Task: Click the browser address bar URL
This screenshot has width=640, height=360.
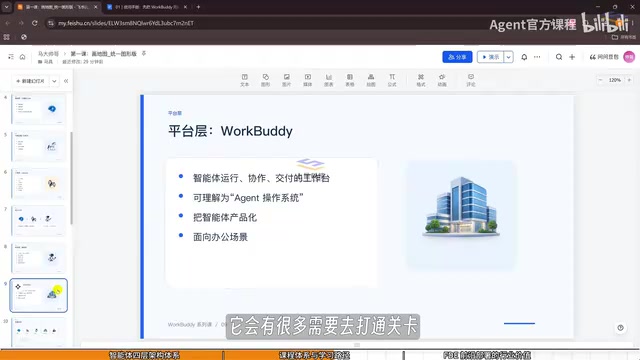Action: point(126,23)
